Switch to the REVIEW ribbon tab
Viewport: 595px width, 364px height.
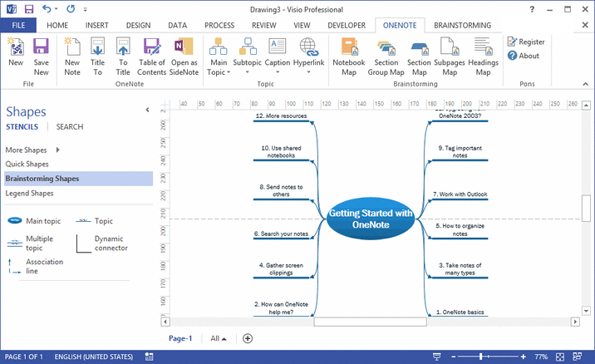pos(263,26)
